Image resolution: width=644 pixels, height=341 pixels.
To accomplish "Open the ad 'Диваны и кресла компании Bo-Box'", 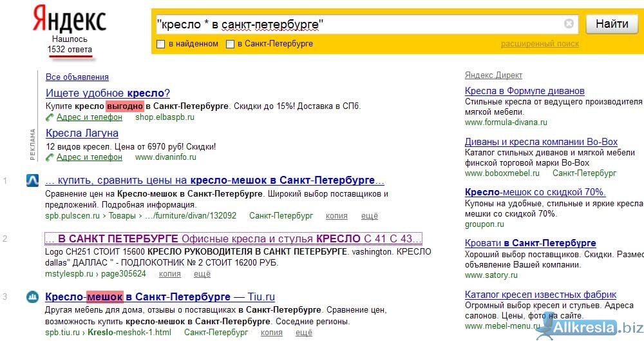I will 542,142.
